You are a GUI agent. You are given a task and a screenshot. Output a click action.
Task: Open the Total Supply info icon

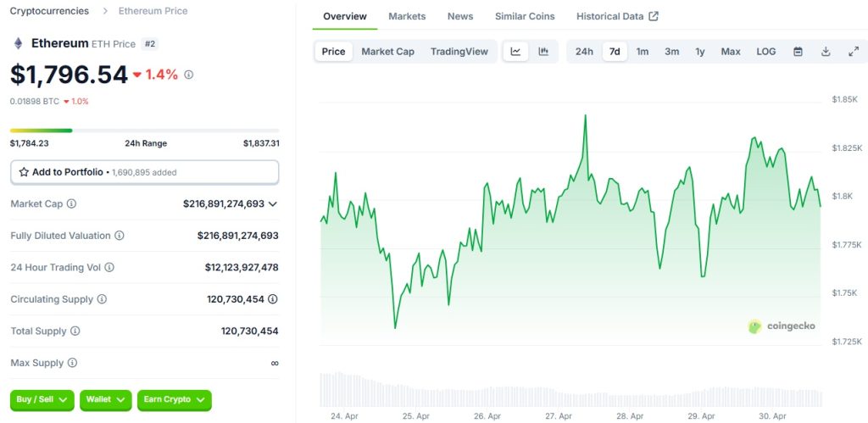[75, 331]
